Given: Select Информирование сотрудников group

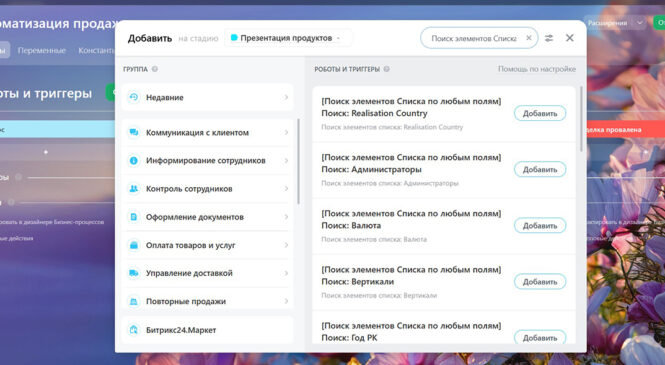Looking at the screenshot, I should coord(207,161).
